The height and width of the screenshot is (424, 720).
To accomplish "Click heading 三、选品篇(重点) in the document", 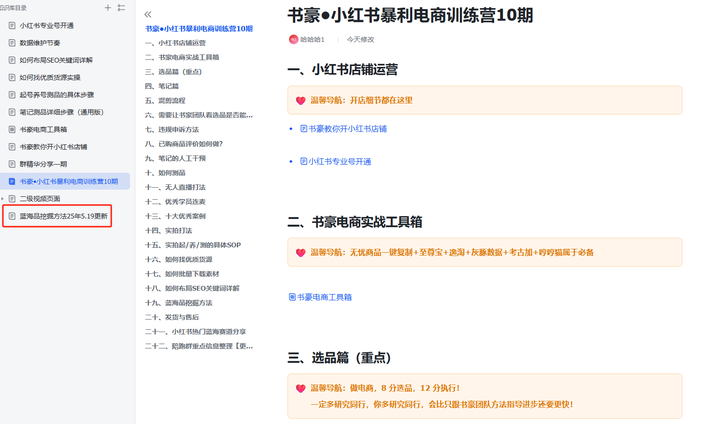I will pos(339,357).
